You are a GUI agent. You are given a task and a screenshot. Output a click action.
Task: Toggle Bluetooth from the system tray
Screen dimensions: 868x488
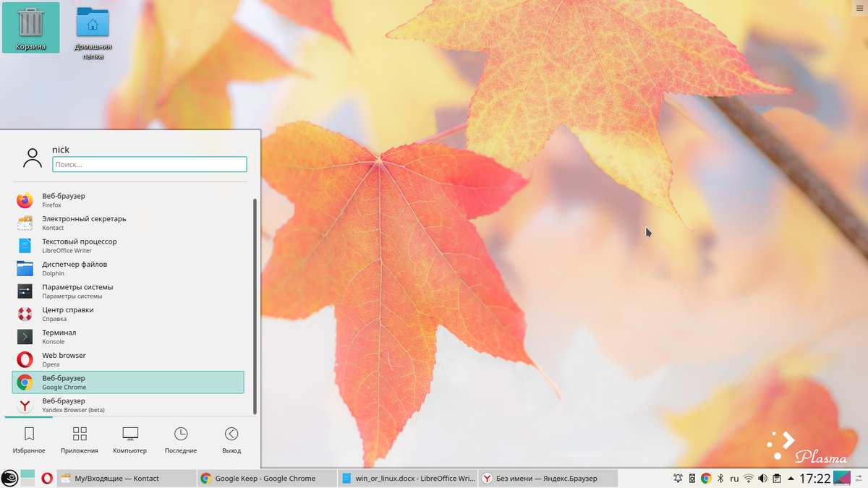click(x=720, y=478)
